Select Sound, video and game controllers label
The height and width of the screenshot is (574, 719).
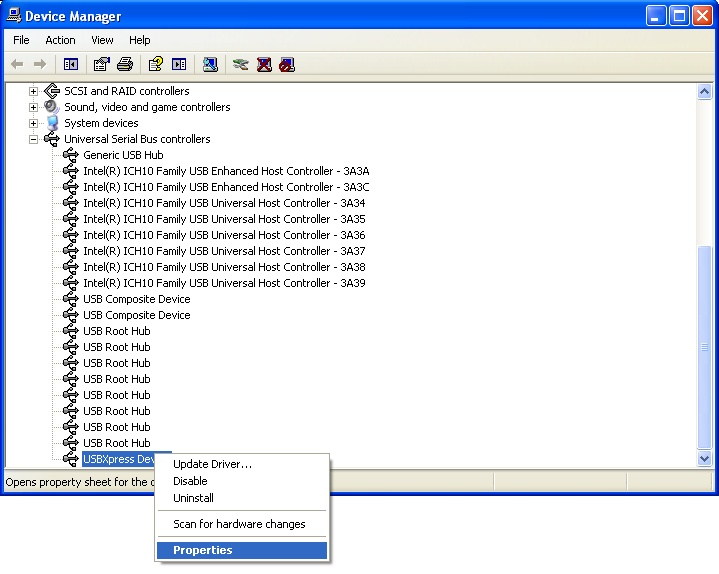pos(147,107)
